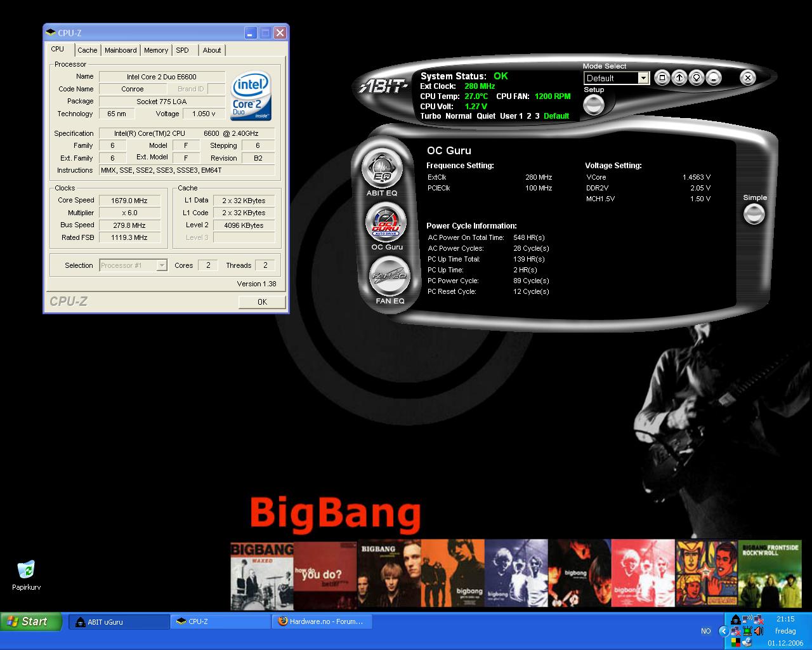Click the taskbar clock showing 21:15
The image size is (812, 650).
[x=785, y=620]
